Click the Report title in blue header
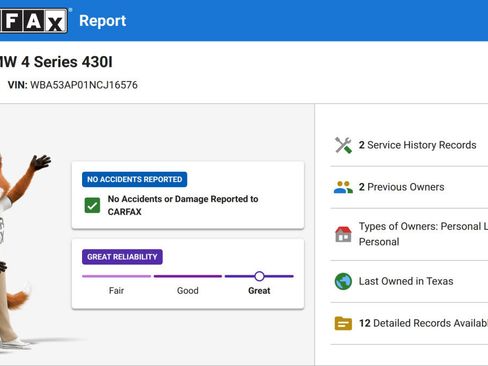488x366 pixels. 103,21
